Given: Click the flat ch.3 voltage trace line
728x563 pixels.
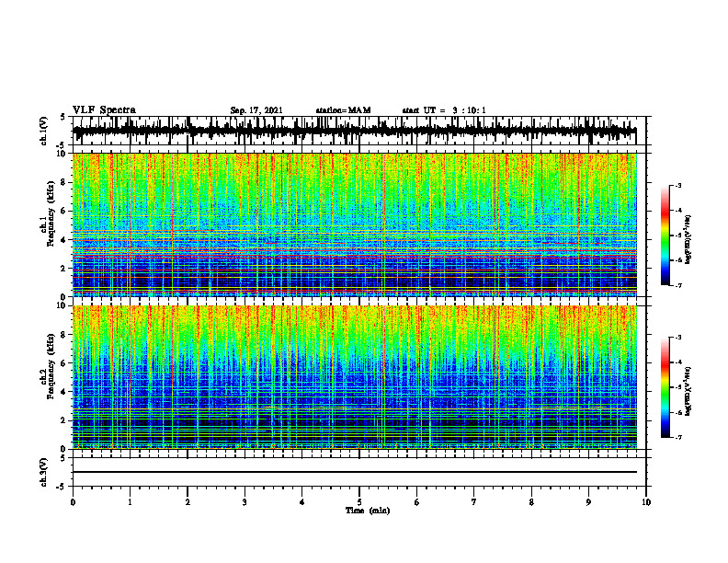Looking at the screenshot, I should pos(355,472).
